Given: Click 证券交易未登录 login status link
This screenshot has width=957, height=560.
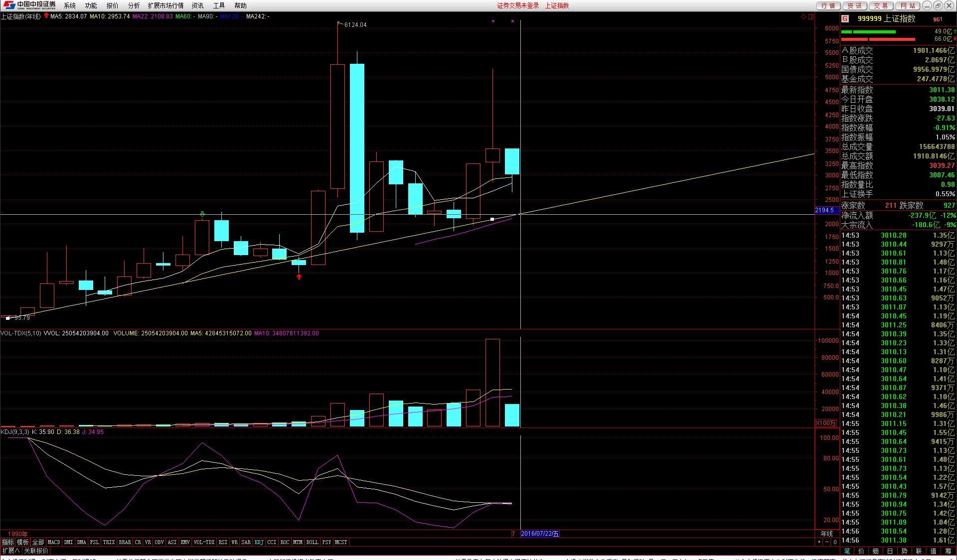Looking at the screenshot, I should pos(518,5).
